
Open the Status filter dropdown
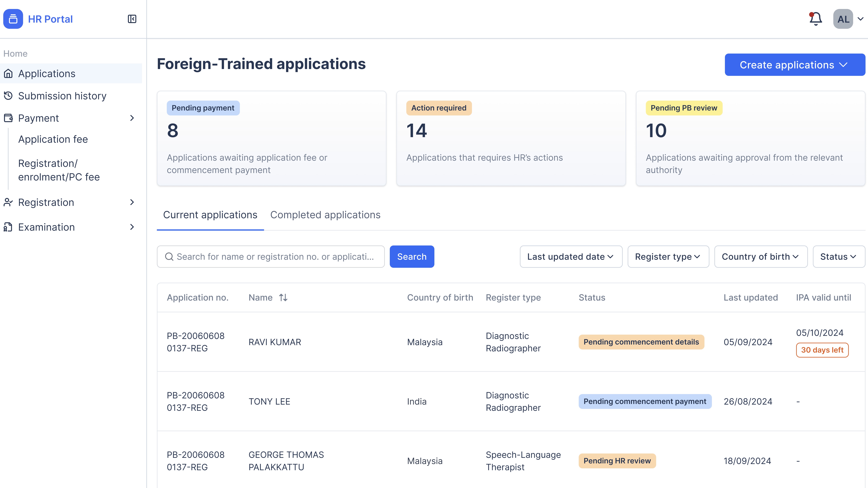point(838,257)
